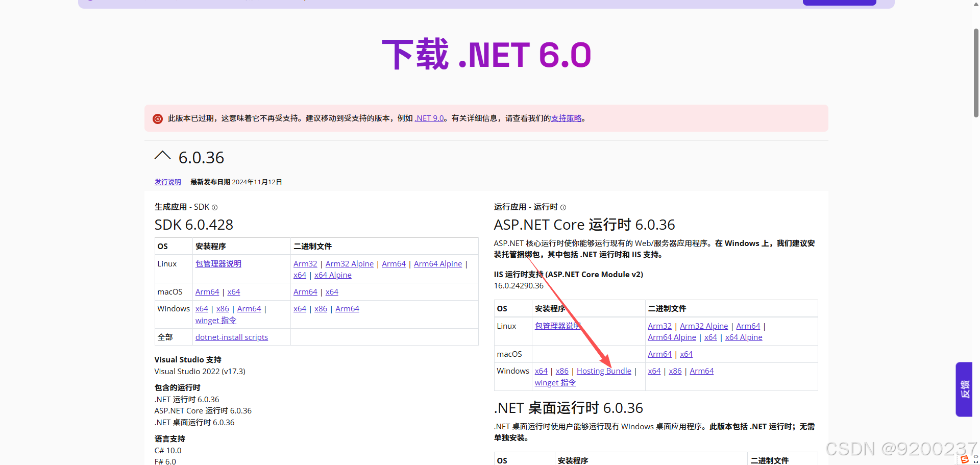Screen dimensions: 980x465
Task: Download SDK Windows x64 binary
Action: coord(300,308)
